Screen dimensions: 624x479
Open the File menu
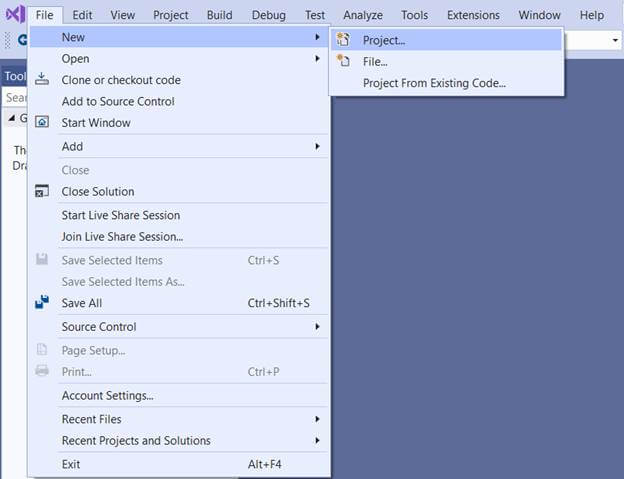point(45,15)
